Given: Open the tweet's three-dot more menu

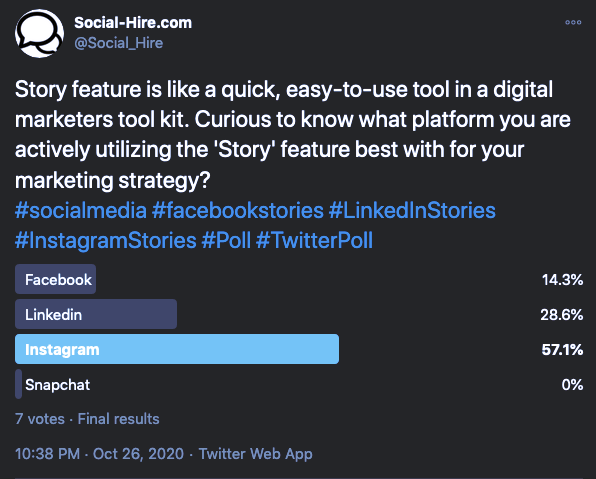Looking at the screenshot, I should coord(573,22).
